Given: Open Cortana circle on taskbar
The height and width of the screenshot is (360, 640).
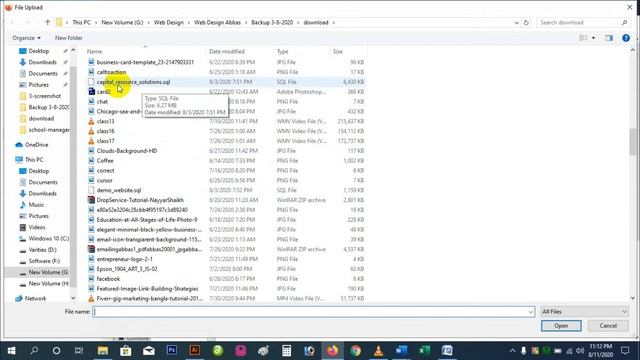Looking at the screenshot, I should point(56,351).
